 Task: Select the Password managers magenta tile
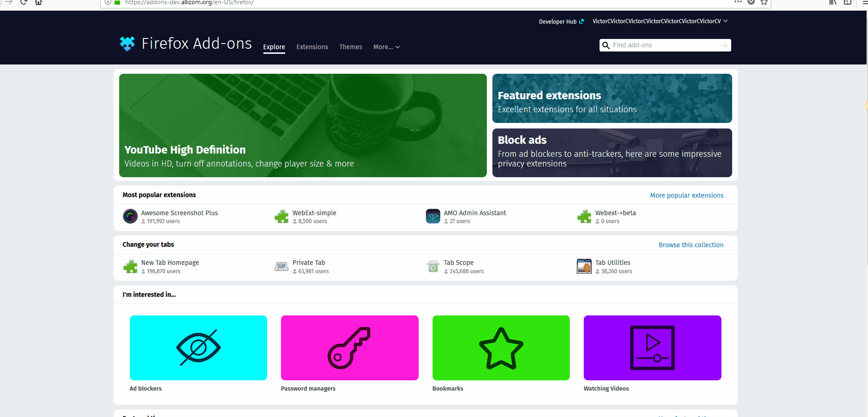(x=350, y=348)
